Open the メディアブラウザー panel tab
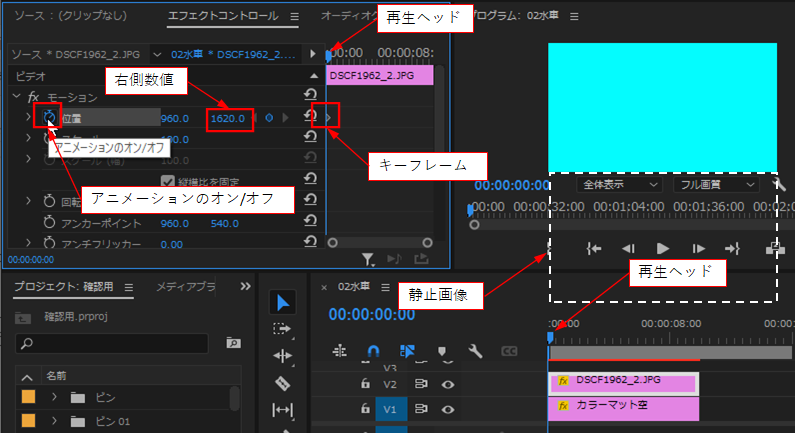Screen dimensions: 795x433 (x=185, y=286)
